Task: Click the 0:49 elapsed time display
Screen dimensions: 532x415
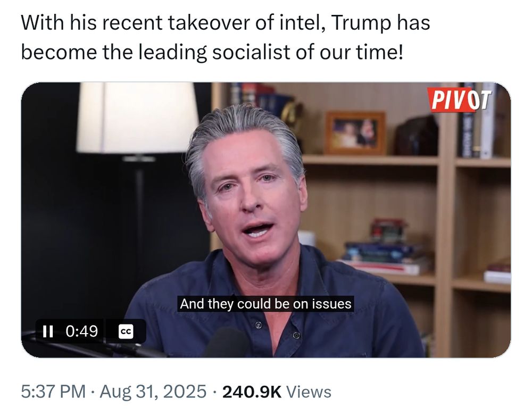Action: tap(82, 331)
